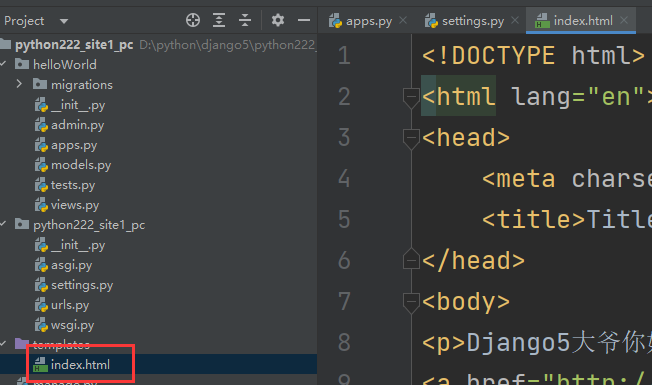Click the locate/select opened file crosshair icon
The width and height of the screenshot is (652, 385).
click(x=193, y=20)
